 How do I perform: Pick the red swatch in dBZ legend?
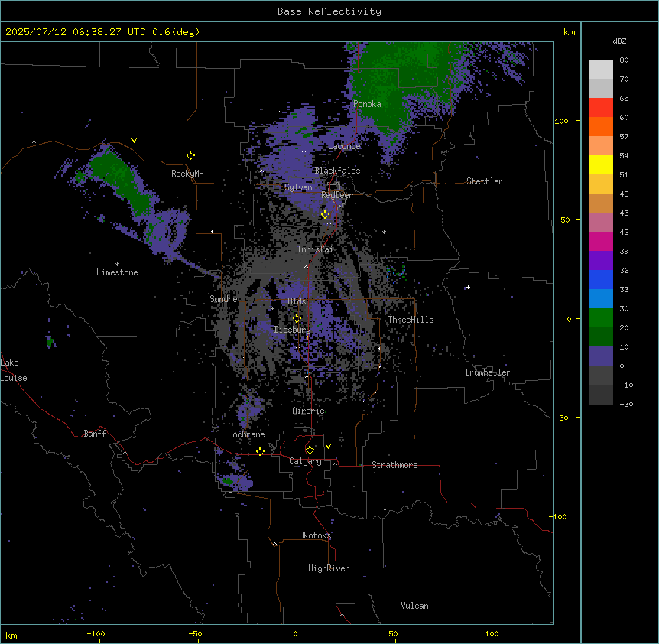click(601, 108)
